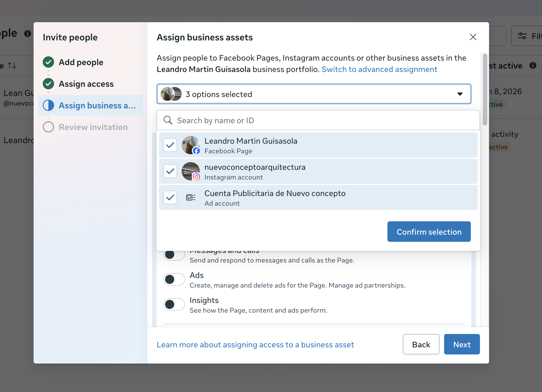Uncheck Cuenta Publicitaria de Nuevo concepto
The image size is (542, 392).
[170, 197]
